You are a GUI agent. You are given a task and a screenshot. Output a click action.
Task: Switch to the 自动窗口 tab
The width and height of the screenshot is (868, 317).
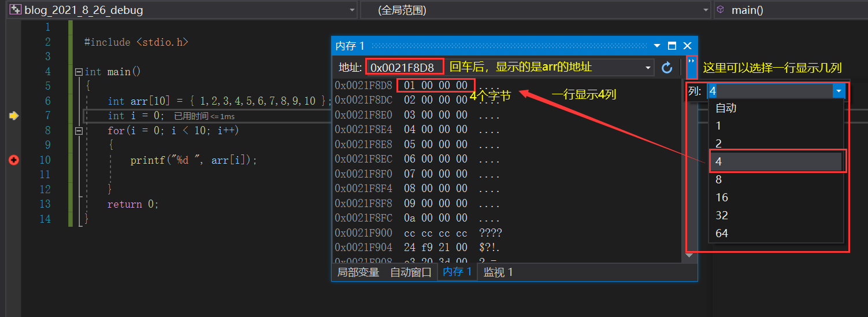[x=411, y=272]
